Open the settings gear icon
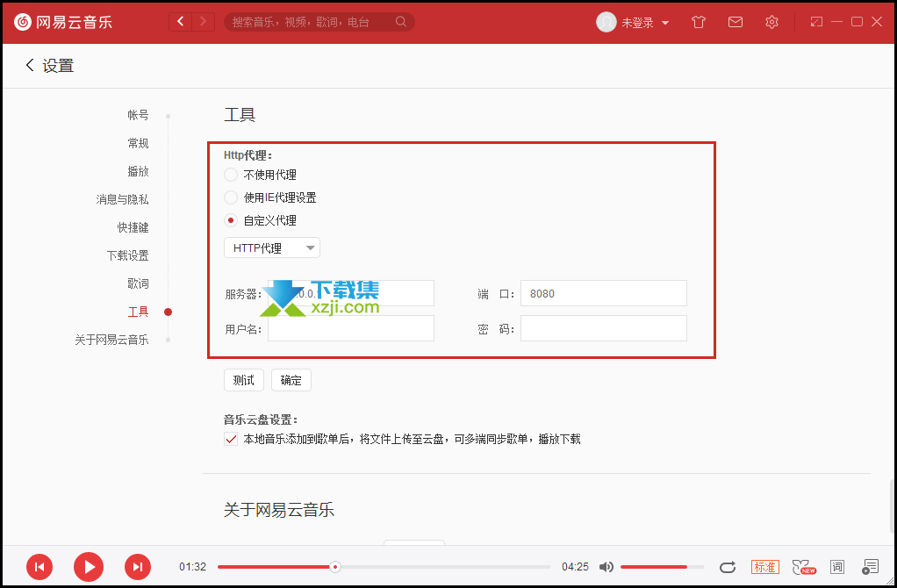897x588 pixels. click(x=771, y=22)
